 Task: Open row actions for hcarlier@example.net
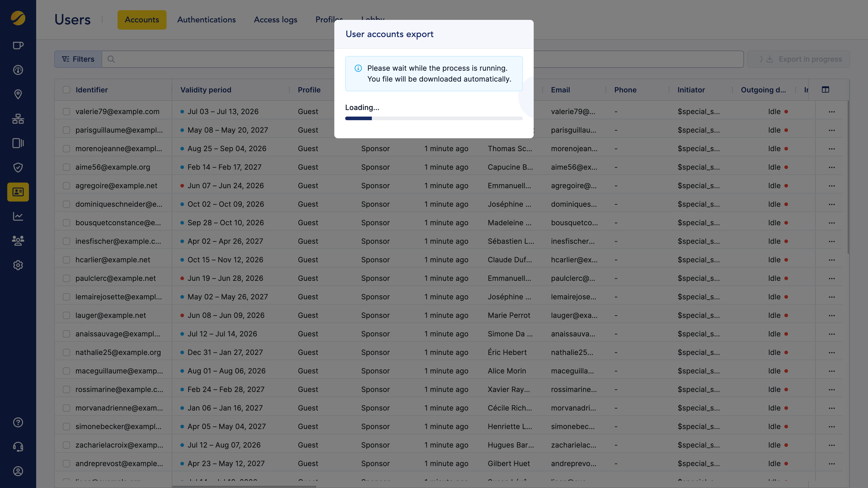click(x=832, y=260)
